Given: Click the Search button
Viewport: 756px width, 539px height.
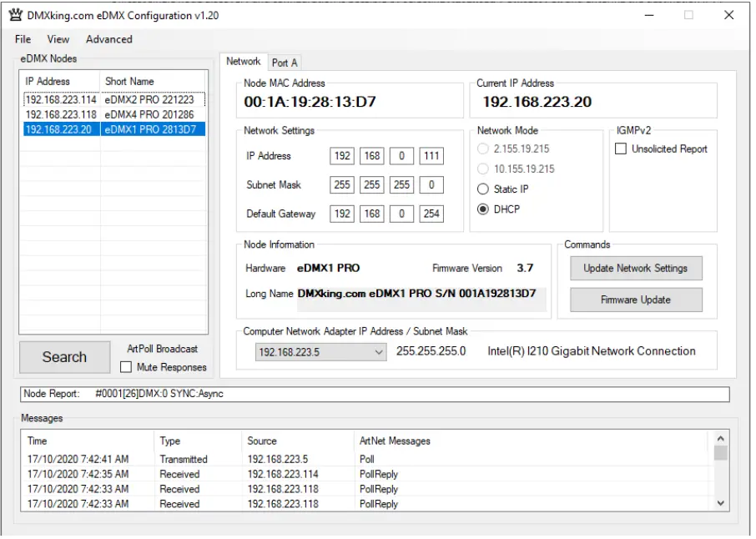Looking at the screenshot, I should 64,357.
